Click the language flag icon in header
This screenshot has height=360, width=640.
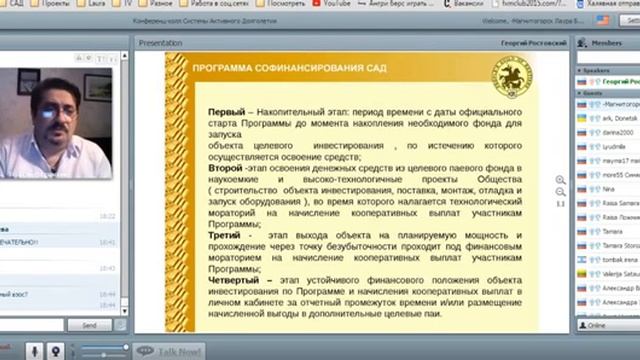[x=603, y=20]
